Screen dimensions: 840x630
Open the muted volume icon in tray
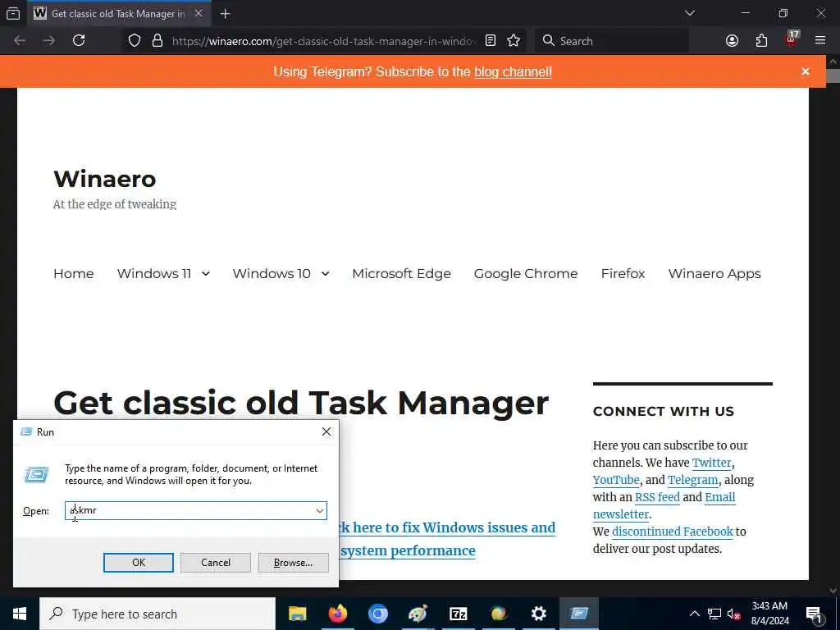tap(734, 614)
